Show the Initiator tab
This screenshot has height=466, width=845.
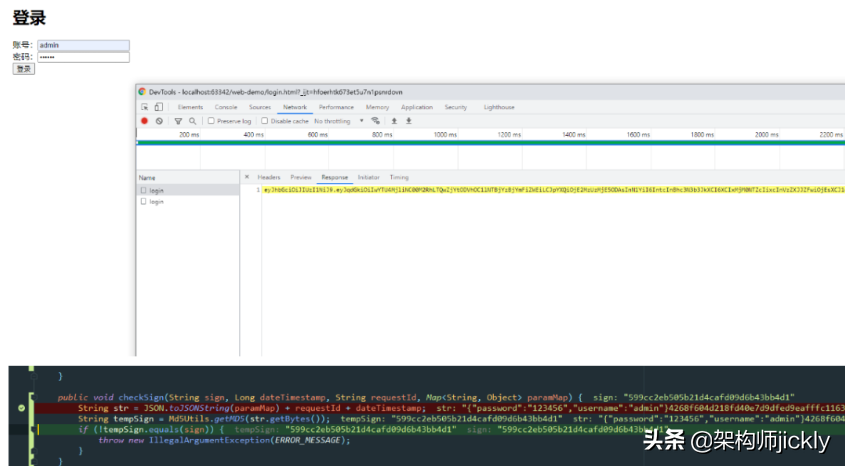click(369, 177)
